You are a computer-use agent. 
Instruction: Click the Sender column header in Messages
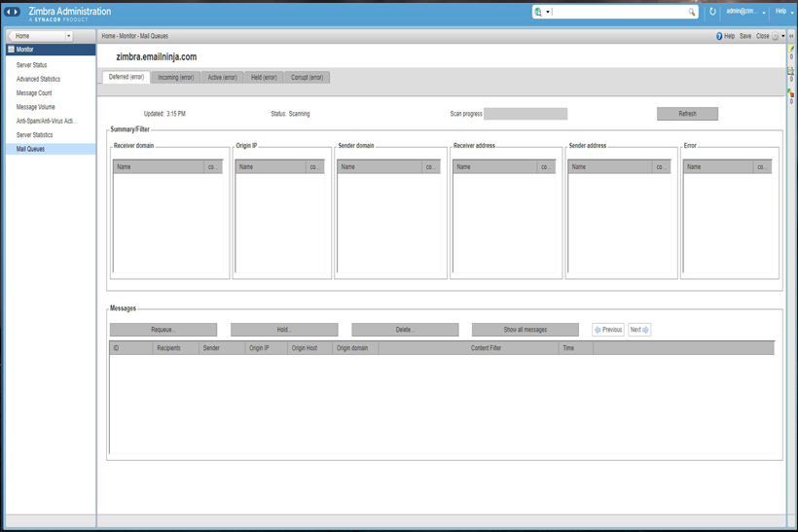[x=221, y=348]
